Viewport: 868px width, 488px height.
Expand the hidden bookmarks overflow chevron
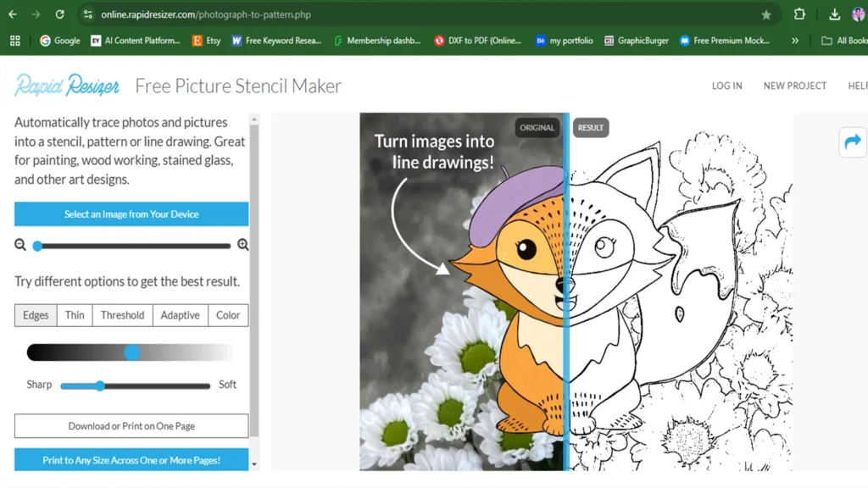794,41
